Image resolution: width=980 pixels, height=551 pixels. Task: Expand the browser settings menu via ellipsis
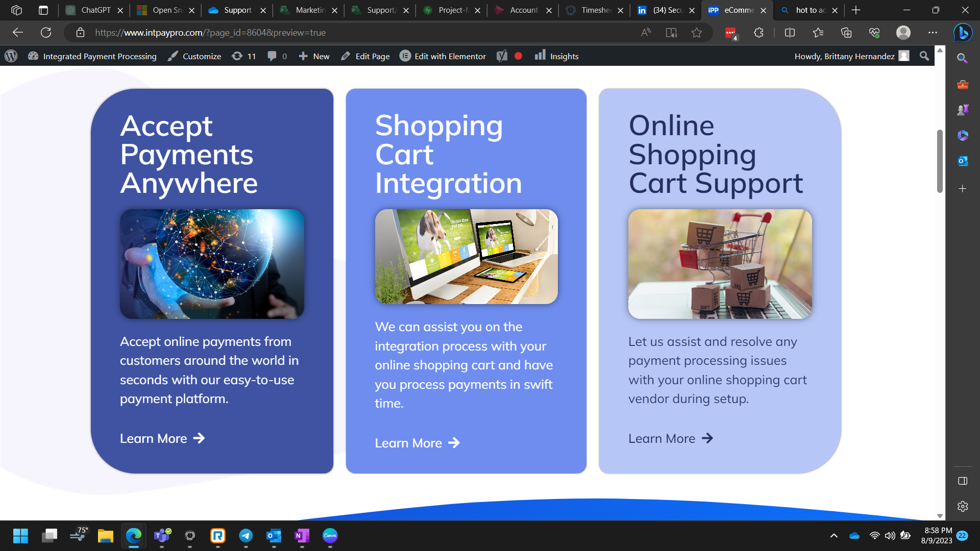tap(933, 32)
